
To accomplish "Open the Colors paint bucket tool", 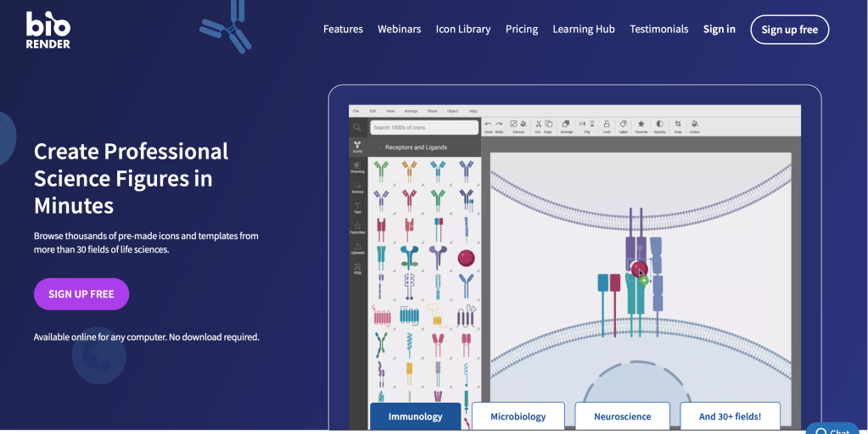I will pos(694,124).
